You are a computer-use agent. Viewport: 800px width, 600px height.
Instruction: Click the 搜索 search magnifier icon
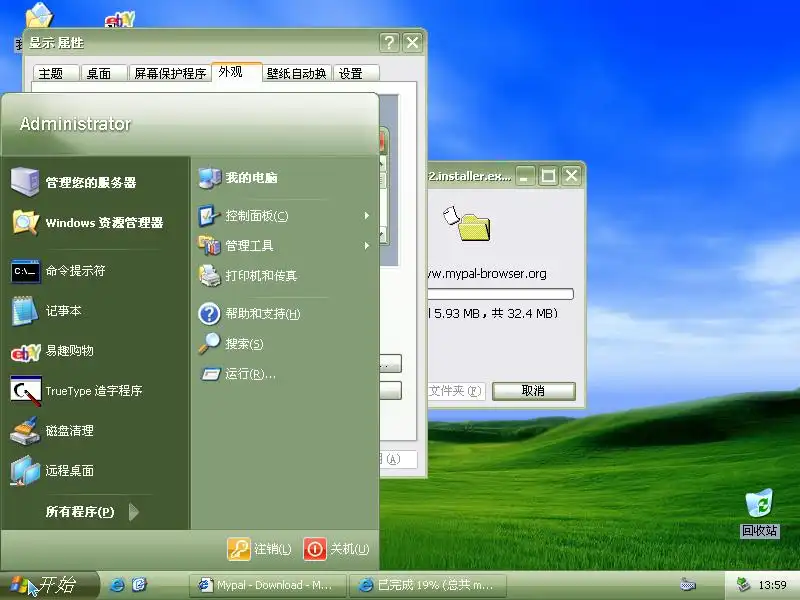coord(209,343)
